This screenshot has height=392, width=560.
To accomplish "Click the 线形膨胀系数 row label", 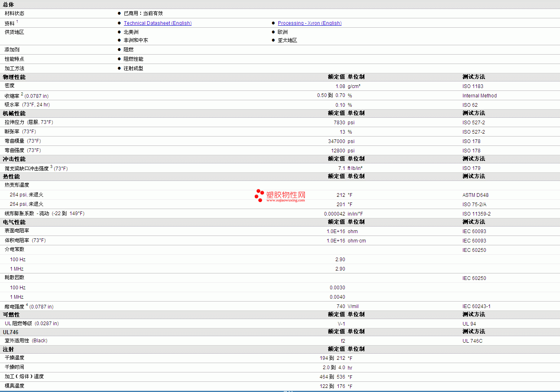I will 44,214.
